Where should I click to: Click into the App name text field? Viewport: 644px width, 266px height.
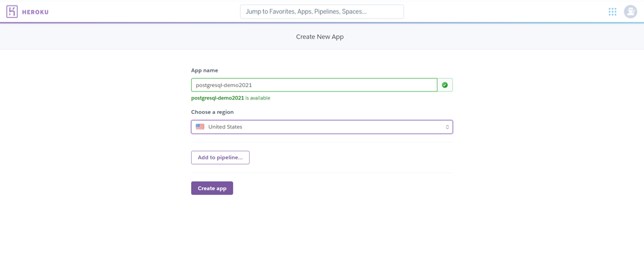click(314, 85)
